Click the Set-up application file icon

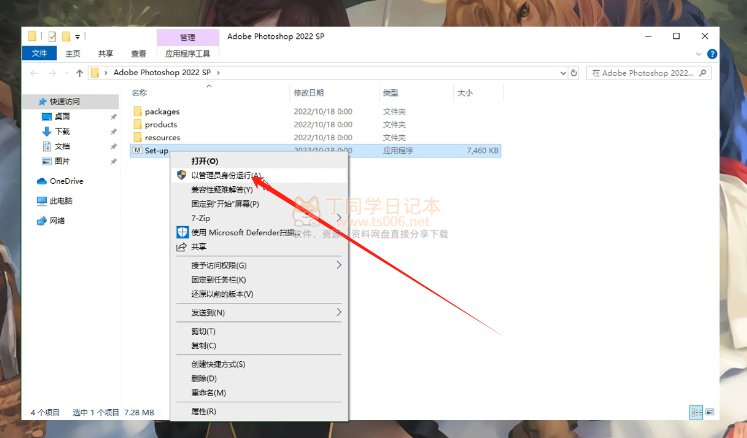pos(138,150)
